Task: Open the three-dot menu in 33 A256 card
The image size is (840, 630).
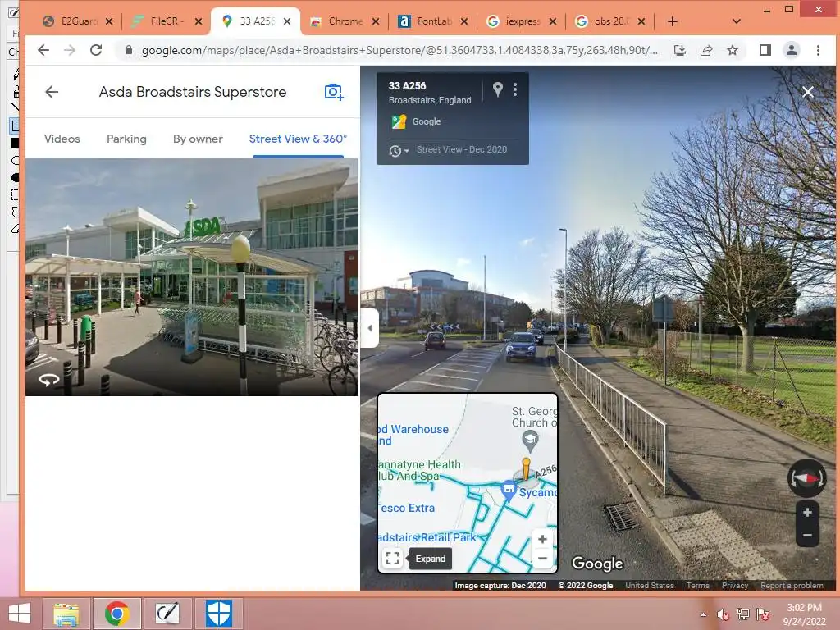Action: click(x=515, y=89)
